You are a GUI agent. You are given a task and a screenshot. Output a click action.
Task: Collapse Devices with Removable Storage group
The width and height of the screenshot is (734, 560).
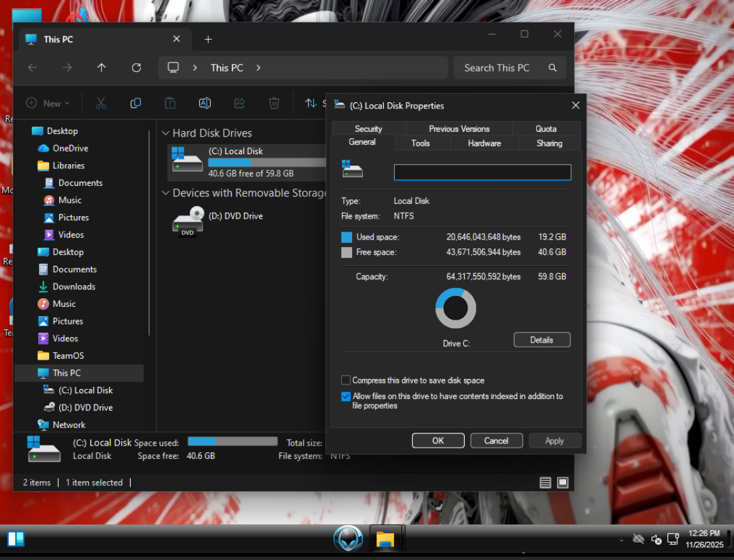166,193
